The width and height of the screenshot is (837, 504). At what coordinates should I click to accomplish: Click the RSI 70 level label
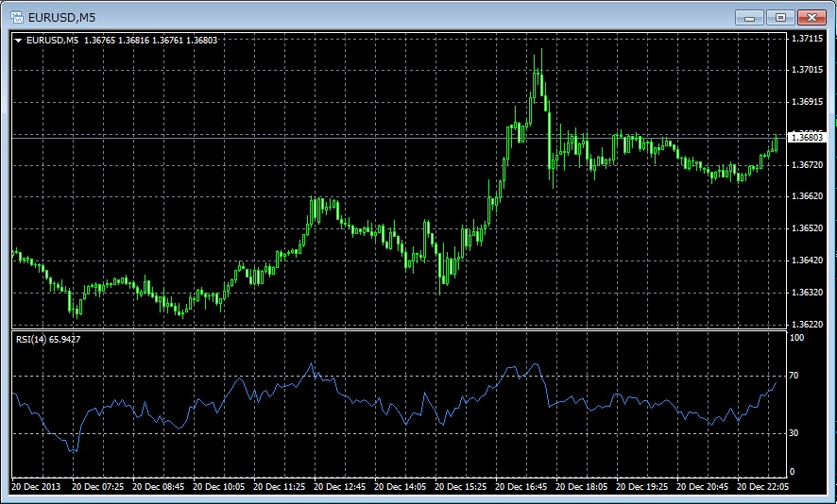795,376
